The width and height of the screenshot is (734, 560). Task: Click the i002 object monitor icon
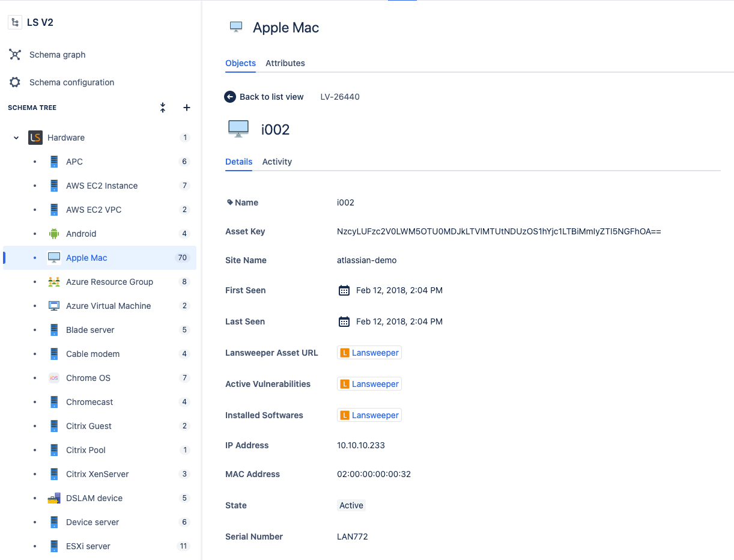238,129
